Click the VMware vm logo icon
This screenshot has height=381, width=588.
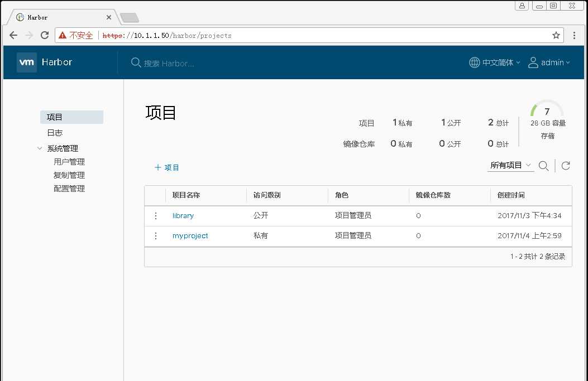tap(27, 62)
